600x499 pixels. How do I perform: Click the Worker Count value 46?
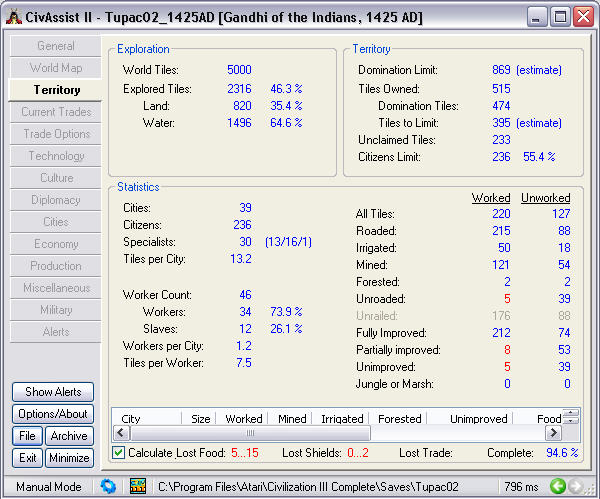245,295
